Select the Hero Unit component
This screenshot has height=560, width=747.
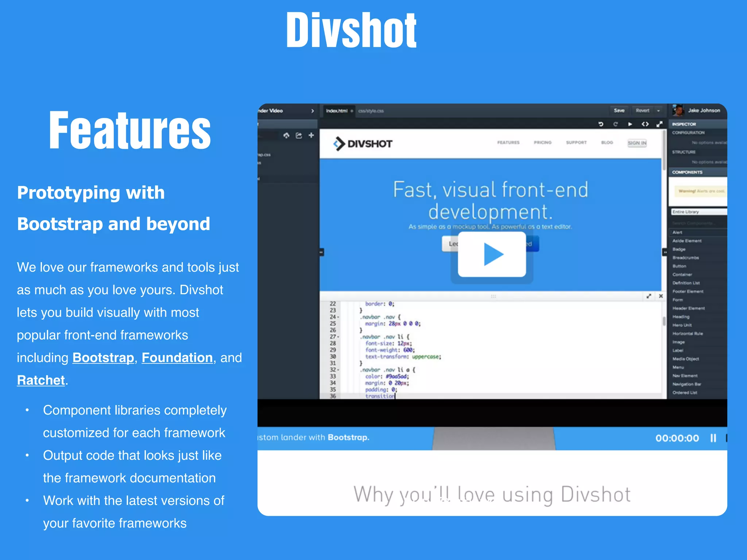click(x=698, y=325)
